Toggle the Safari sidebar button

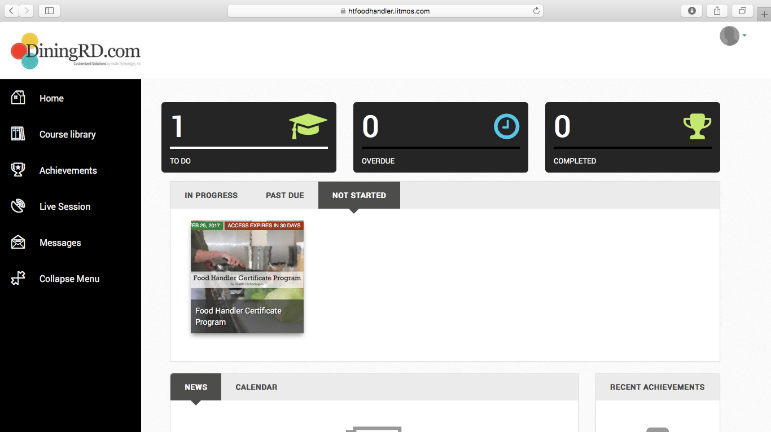[x=49, y=10]
